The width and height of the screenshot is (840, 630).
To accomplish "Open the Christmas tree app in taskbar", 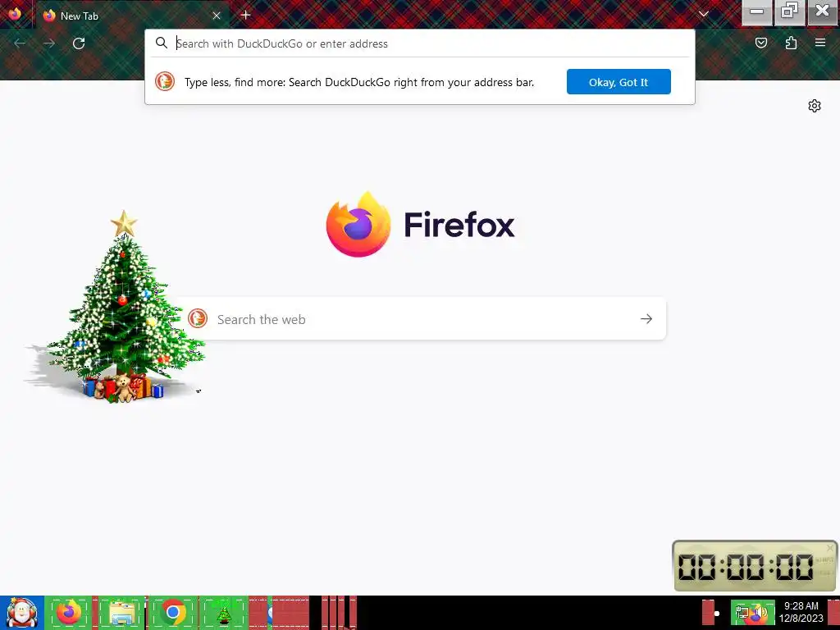I will point(223,613).
